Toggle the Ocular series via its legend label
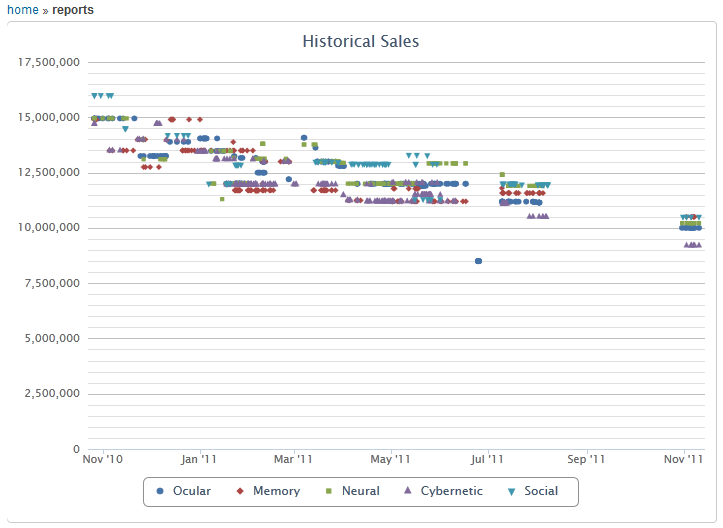723x528 pixels. (191, 491)
